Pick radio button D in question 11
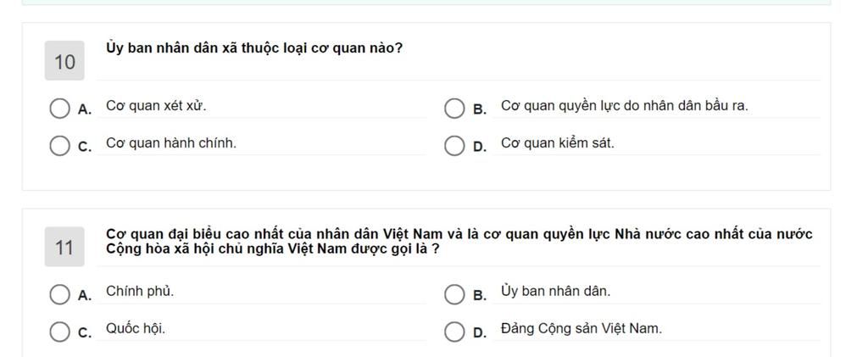This screenshot has height=357, width=868. point(455,332)
